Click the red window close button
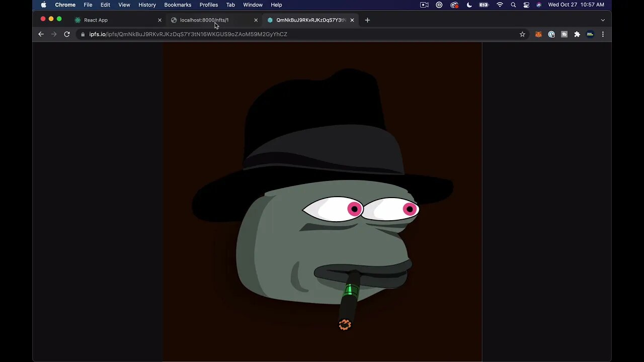 (x=43, y=19)
